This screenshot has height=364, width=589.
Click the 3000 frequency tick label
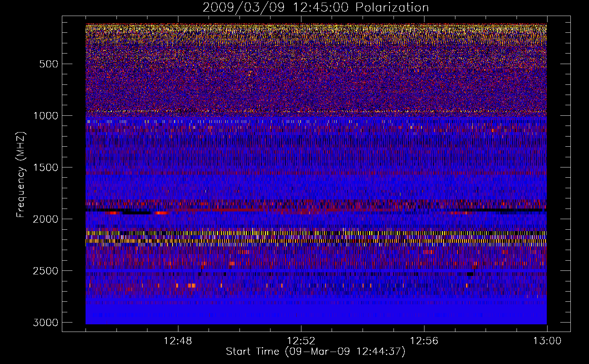tap(46, 323)
